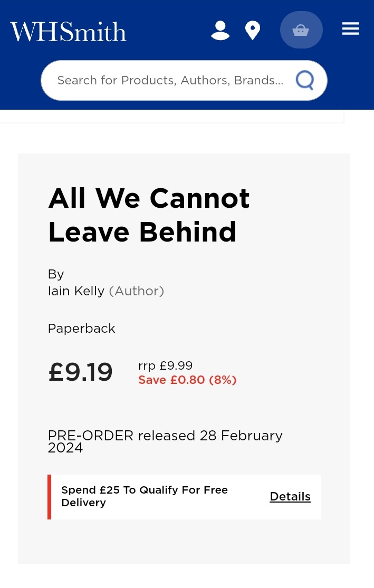This screenshot has width=374, height=588.
Task: Click the rrp £9.99 text
Action: tap(166, 365)
